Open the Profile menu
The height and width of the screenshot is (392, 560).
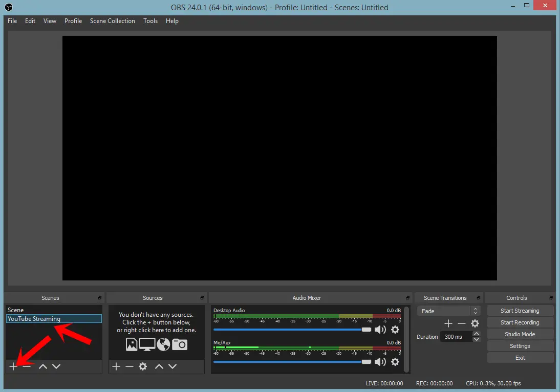click(73, 21)
